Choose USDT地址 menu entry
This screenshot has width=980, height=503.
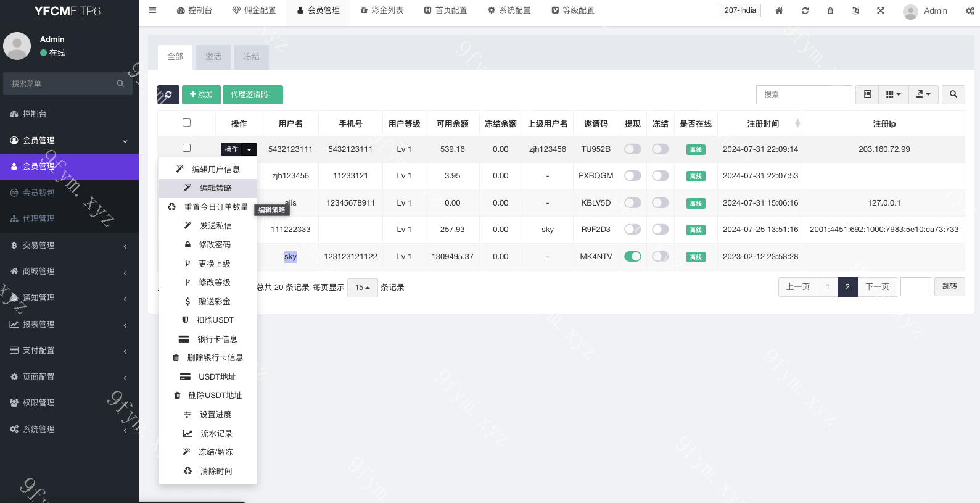tap(208, 377)
